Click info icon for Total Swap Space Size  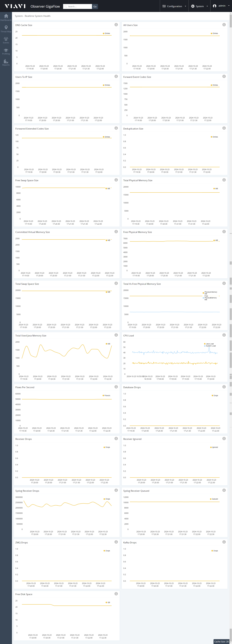click(x=116, y=284)
